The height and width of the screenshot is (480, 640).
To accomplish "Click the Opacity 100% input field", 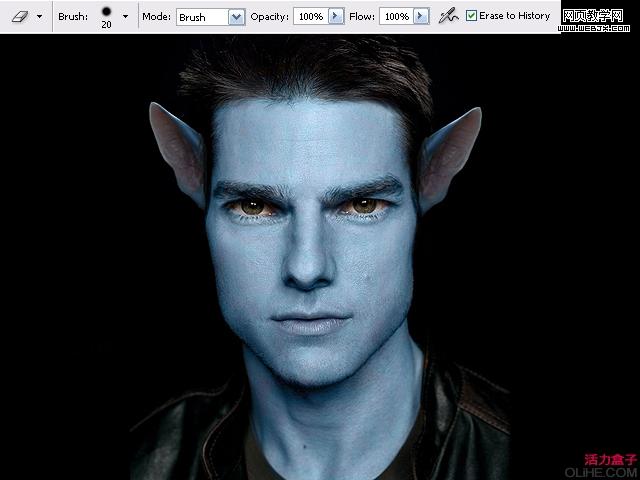I will tap(311, 17).
